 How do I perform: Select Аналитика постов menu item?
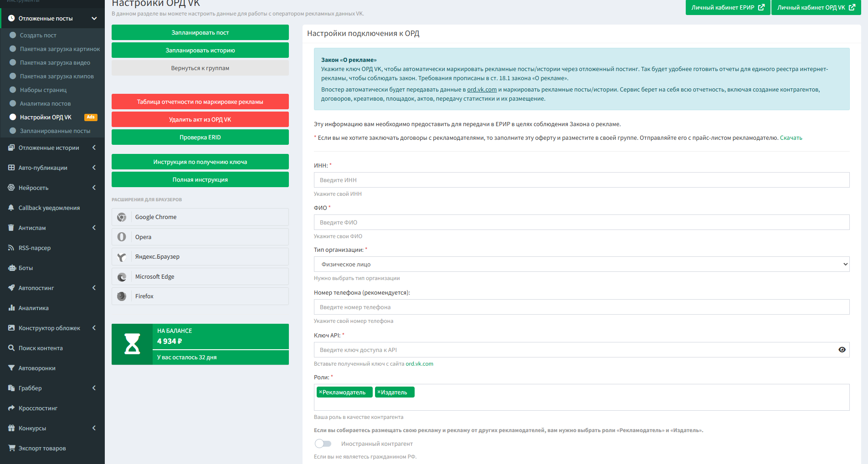45,103
